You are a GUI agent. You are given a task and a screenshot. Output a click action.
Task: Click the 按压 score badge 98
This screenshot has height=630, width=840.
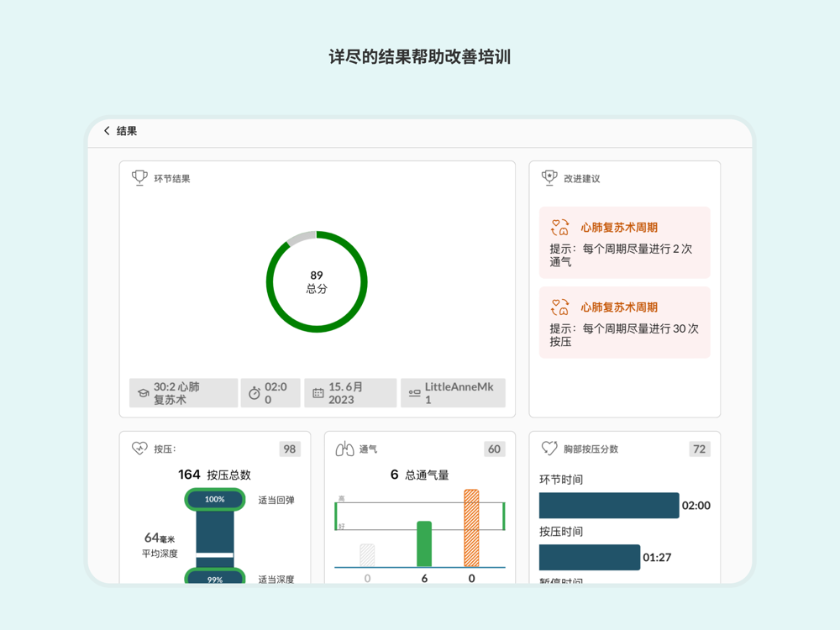click(290, 449)
